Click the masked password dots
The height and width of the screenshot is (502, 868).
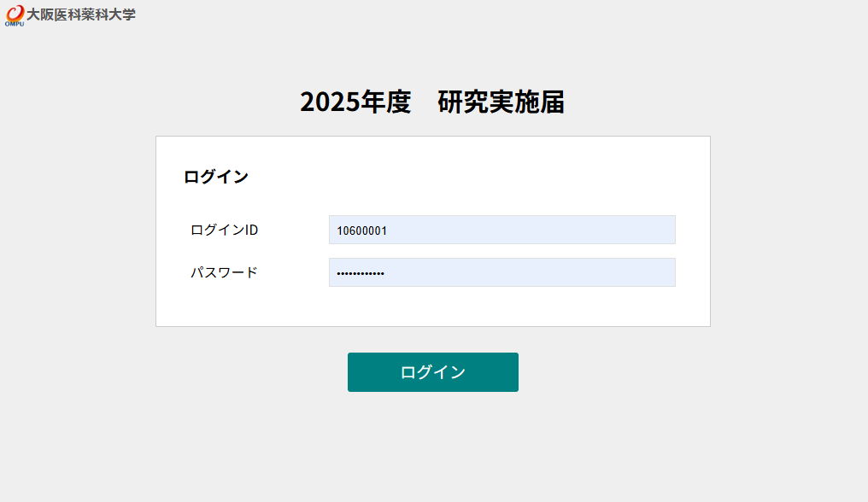coord(361,273)
